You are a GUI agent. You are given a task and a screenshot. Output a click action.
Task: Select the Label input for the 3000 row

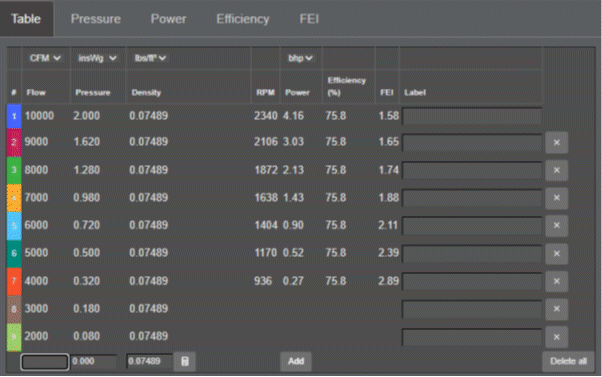pyautogui.click(x=472, y=309)
